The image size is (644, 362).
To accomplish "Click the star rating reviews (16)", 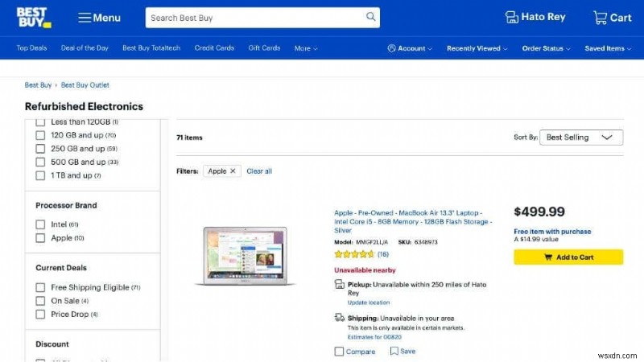I will coord(361,254).
